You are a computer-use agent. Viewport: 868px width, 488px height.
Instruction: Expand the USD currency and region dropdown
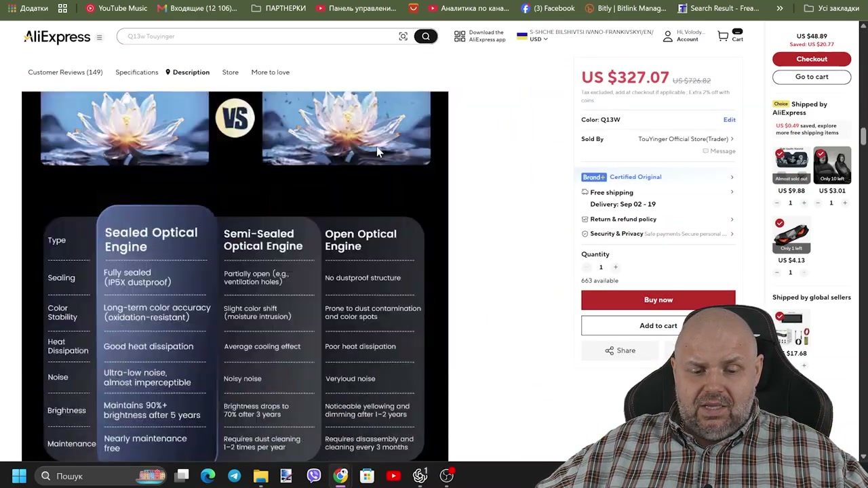[x=539, y=39]
